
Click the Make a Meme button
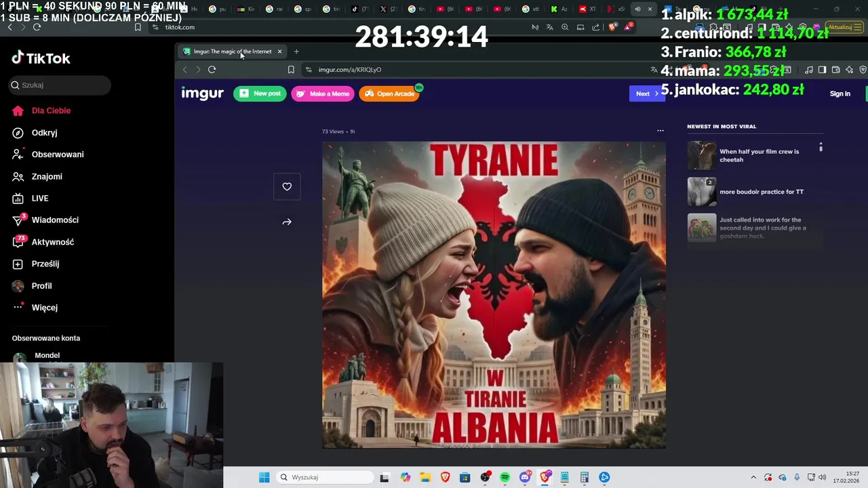click(x=322, y=94)
